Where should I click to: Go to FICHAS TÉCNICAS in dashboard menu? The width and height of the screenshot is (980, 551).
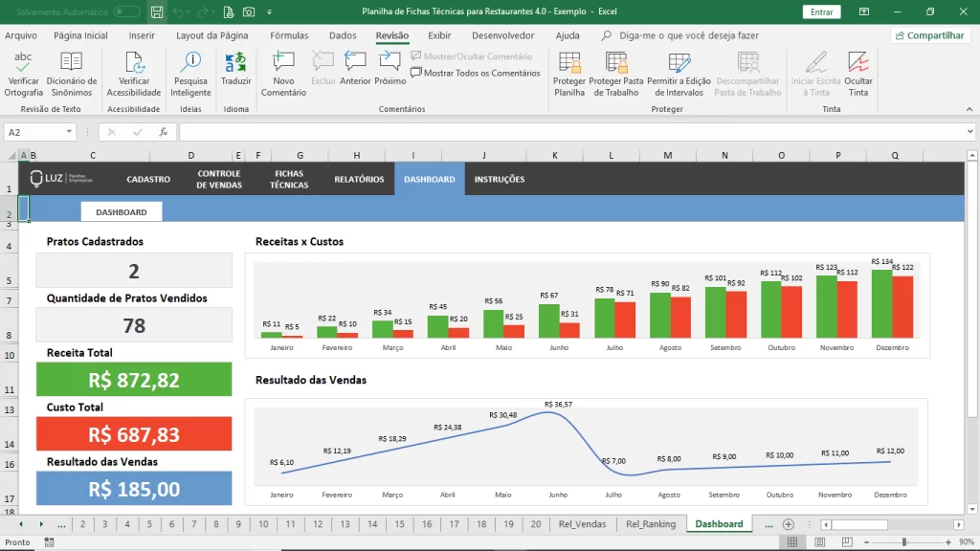pos(289,179)
